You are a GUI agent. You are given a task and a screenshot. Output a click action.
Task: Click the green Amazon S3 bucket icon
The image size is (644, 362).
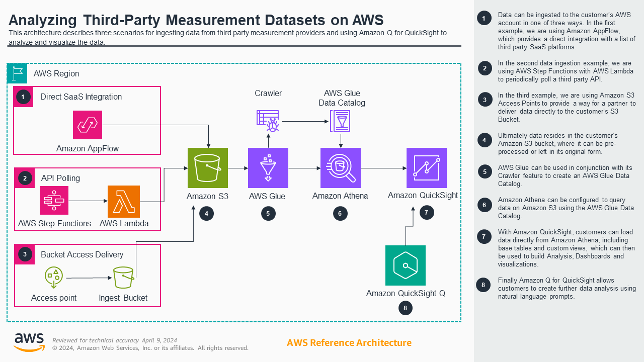pos(208,168)
